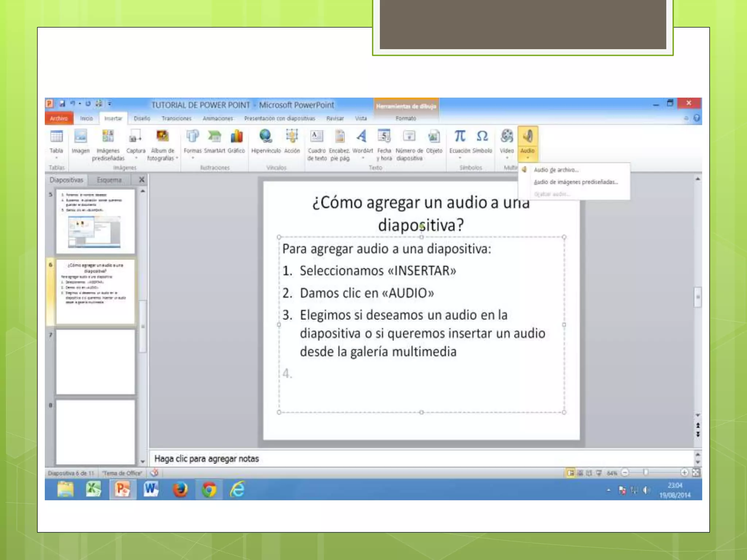Expand the WordArt styles dropdown
Screen dimensions: 747x560
(x=363, y=158)
